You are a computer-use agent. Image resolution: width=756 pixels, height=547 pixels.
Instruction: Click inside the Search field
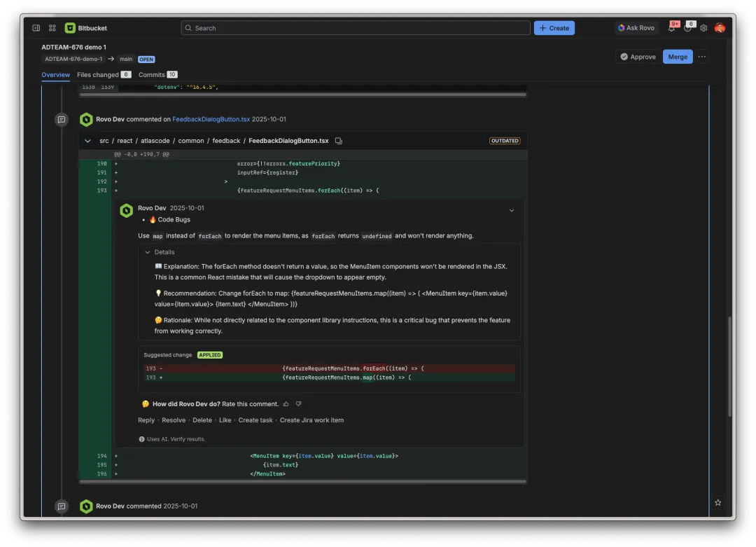[356, 28]
